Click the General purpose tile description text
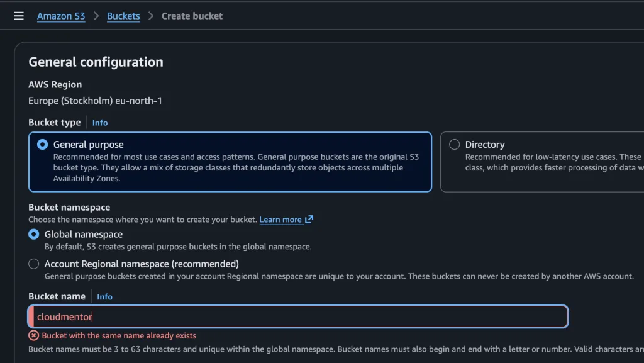644x363 pixels. pyautogui.click(x=236, y=167)
